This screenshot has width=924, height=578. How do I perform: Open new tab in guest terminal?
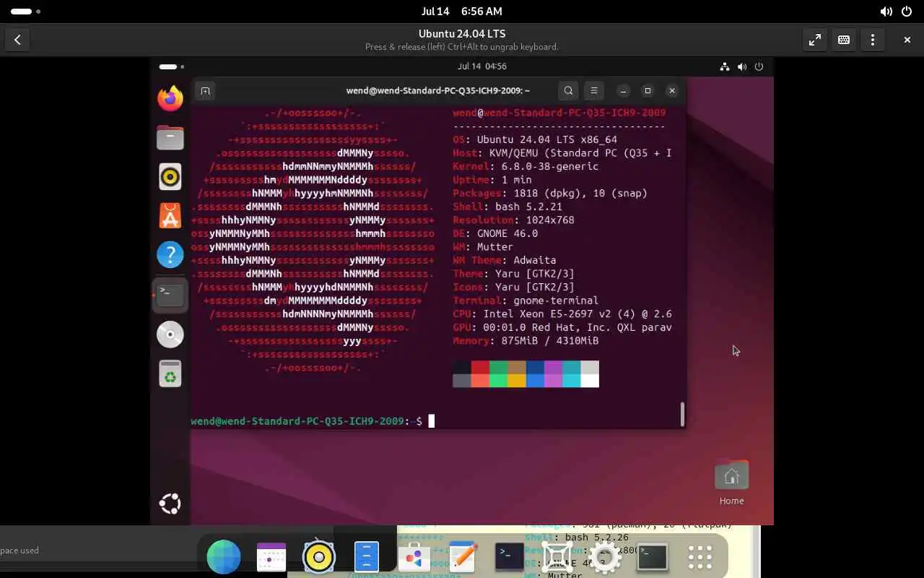tap(205, 91)
